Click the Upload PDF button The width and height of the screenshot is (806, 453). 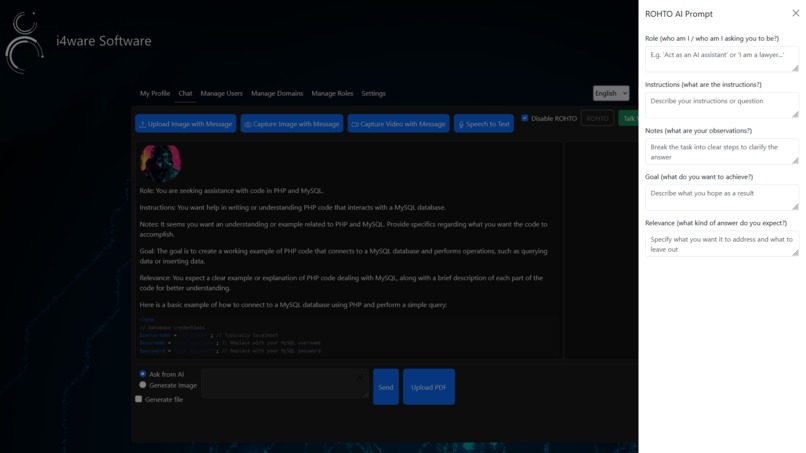pyautogui.click(x=429, y=387)
